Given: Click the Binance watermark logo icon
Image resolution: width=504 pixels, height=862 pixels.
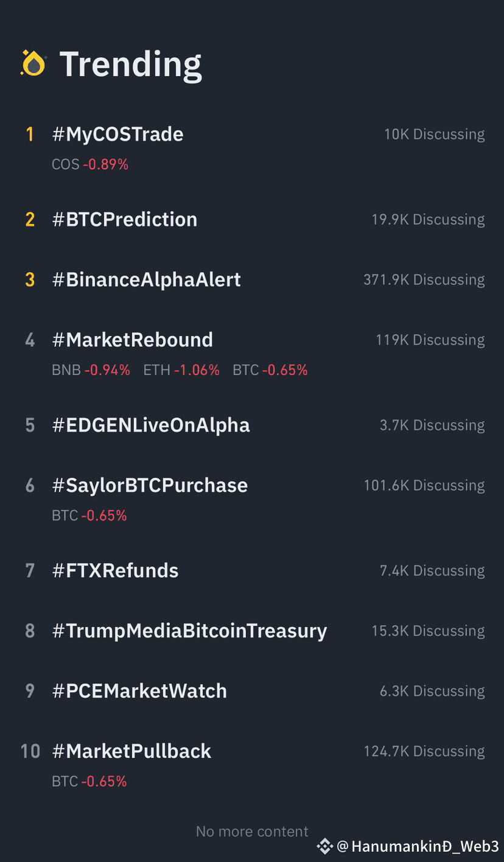Looking at the screenshot, I should pyautogui.click(x=324, y=846).
